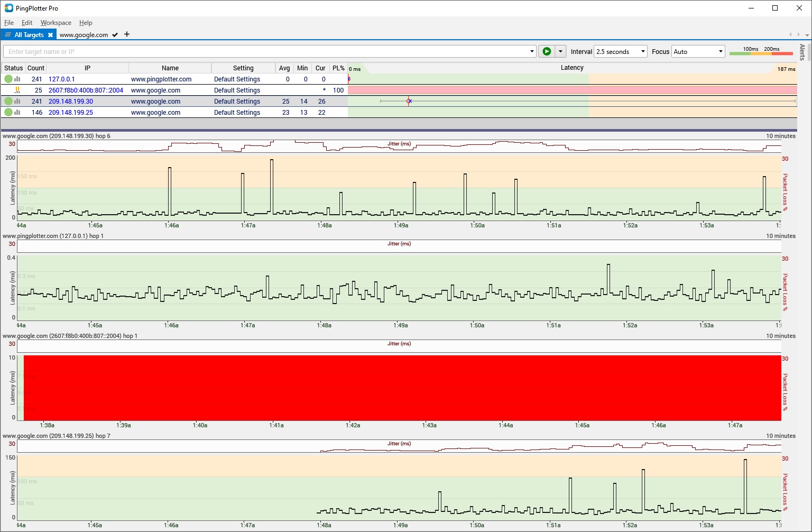Start tracing with the green play button
This screenshot has height=532, width=812.
click(547, 51)
